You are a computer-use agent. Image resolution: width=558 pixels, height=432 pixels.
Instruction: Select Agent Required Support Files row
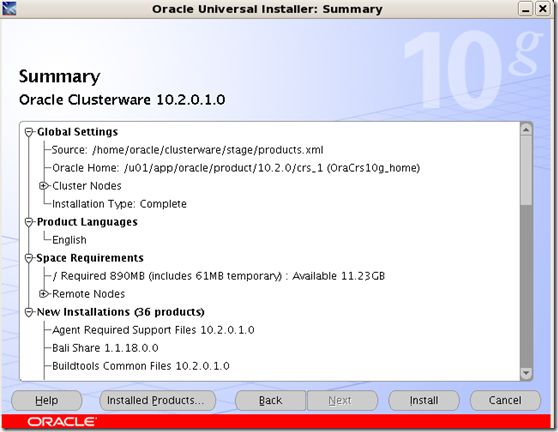(153, 330)
